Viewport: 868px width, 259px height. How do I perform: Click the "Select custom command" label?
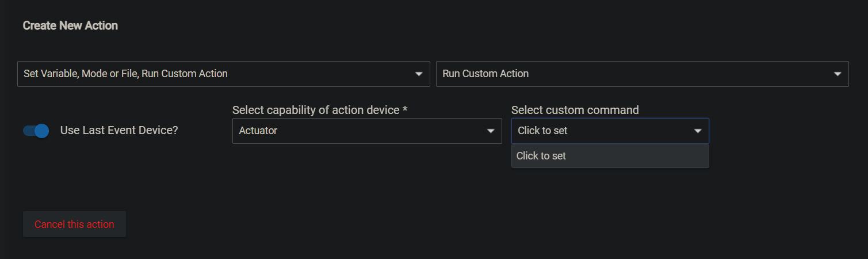click(575, 110)
